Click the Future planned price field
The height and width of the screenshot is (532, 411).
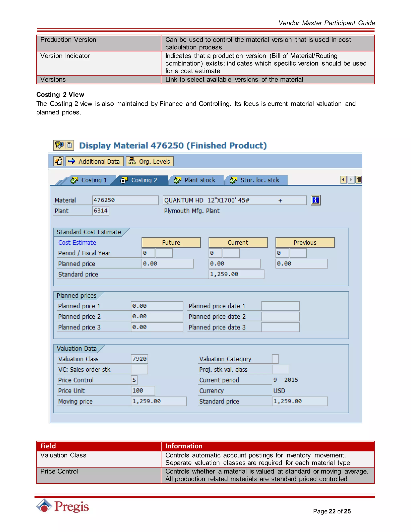(168, 264)
